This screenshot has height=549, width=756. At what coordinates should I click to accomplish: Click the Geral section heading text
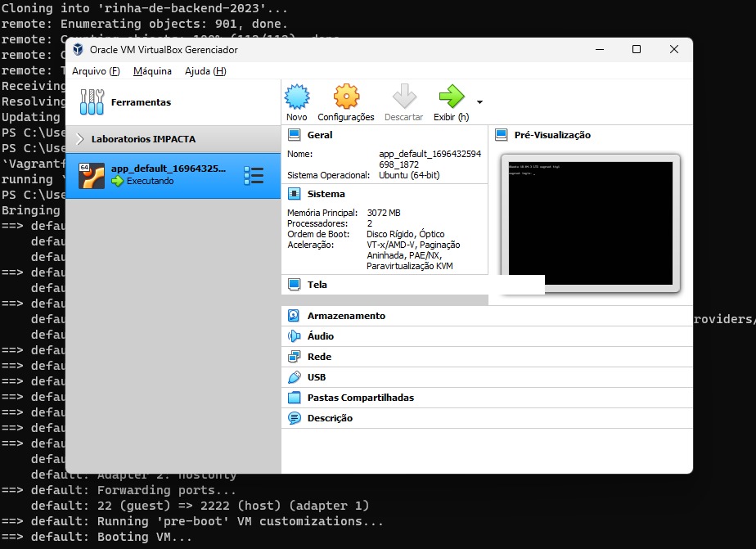point(320,135)
